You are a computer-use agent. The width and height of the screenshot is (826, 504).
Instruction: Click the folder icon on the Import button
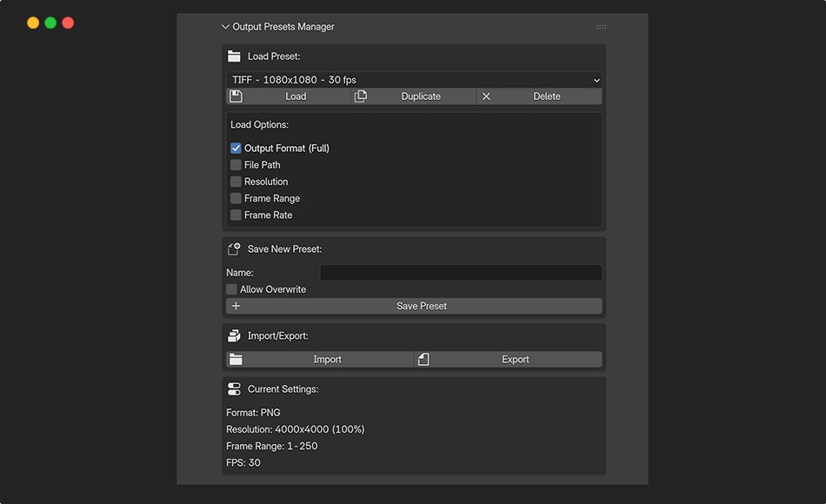coord(236,359)
